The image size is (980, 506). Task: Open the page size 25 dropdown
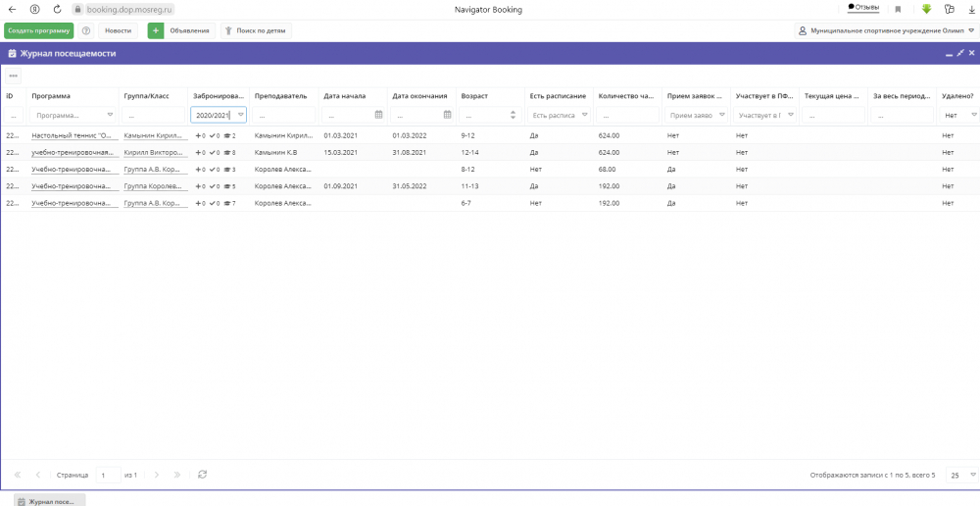click(x=961, y=475)
